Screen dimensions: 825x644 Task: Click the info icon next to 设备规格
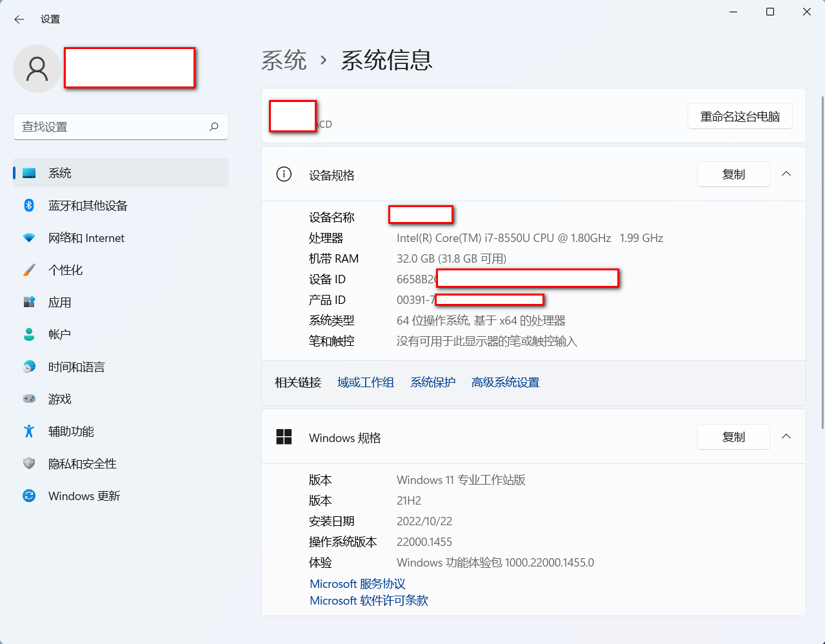283,174
